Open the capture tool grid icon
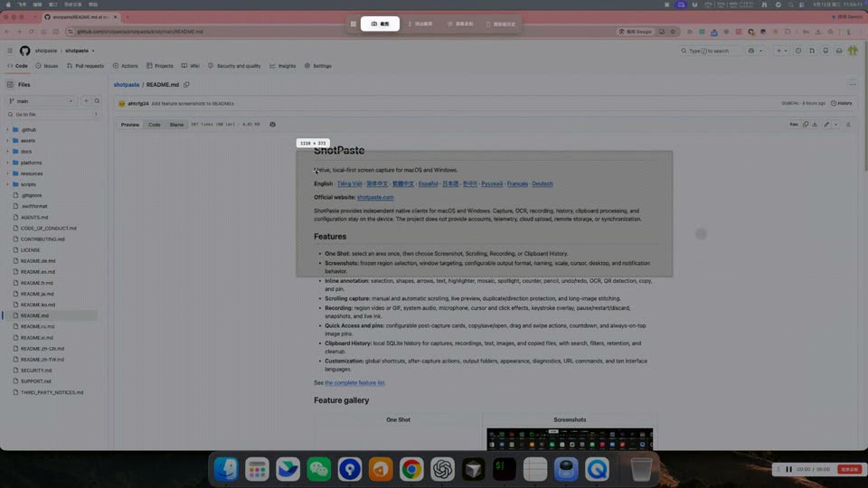The height and width of the screenshot is (488, 868). [354, 23]
